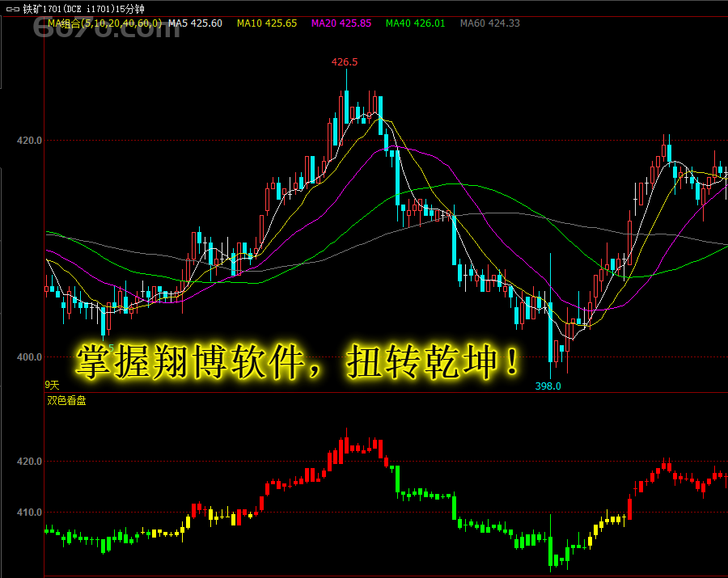Click the 9天 time span label
The width and height of the screenshot is (728, 578).
pos(52,385)
